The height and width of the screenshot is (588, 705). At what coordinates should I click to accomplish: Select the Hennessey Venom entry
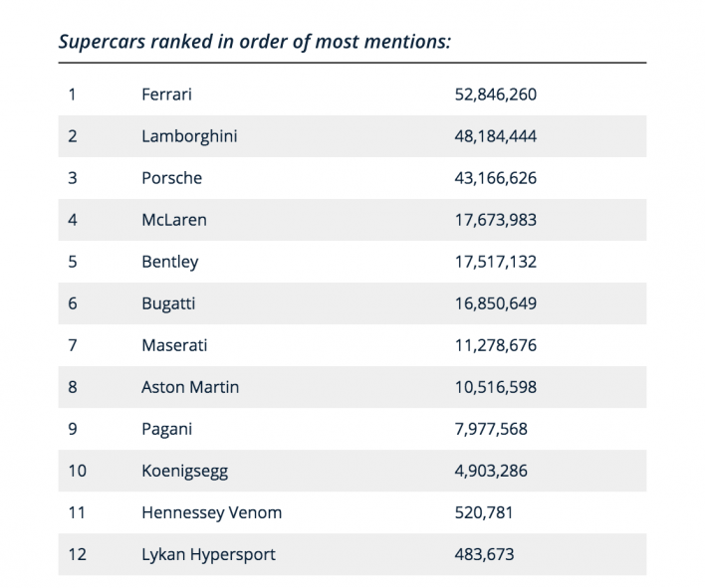tap(212, 512)
